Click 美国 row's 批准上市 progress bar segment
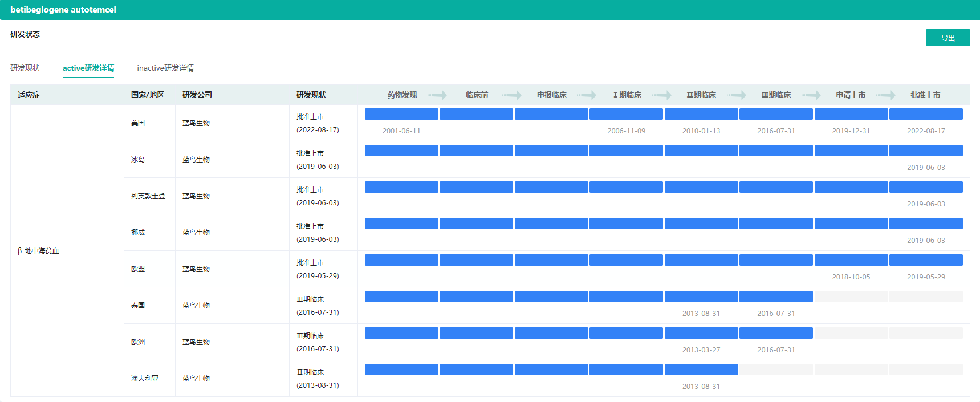The width and height of the screenshot is (980, 402). tap(926, 114)
